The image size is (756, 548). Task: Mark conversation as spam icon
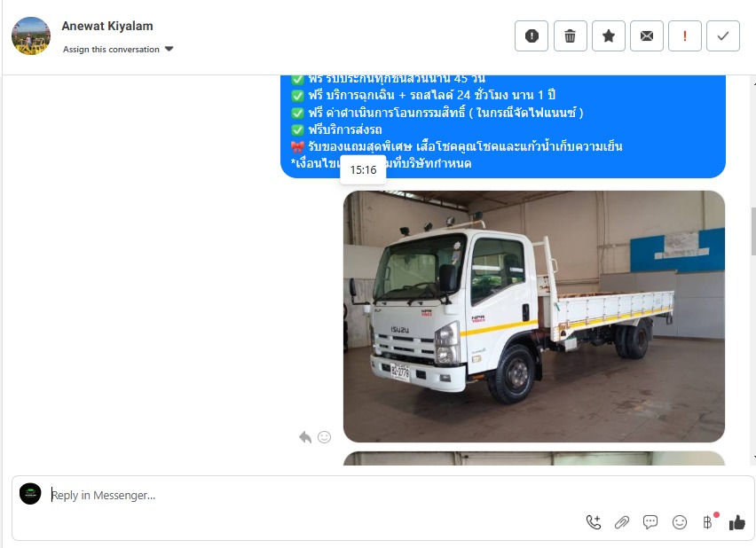click(x=532, y=35)
